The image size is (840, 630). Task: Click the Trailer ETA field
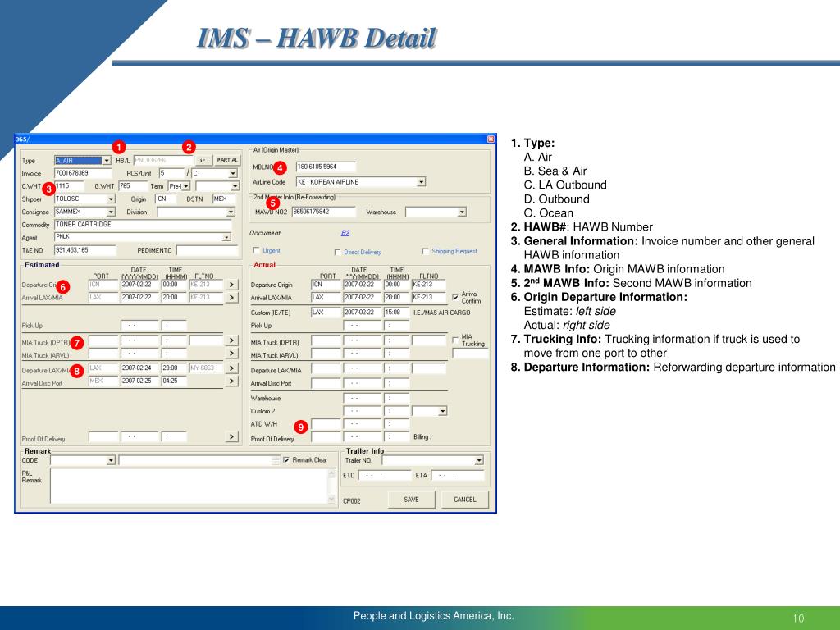click(458, 475)
